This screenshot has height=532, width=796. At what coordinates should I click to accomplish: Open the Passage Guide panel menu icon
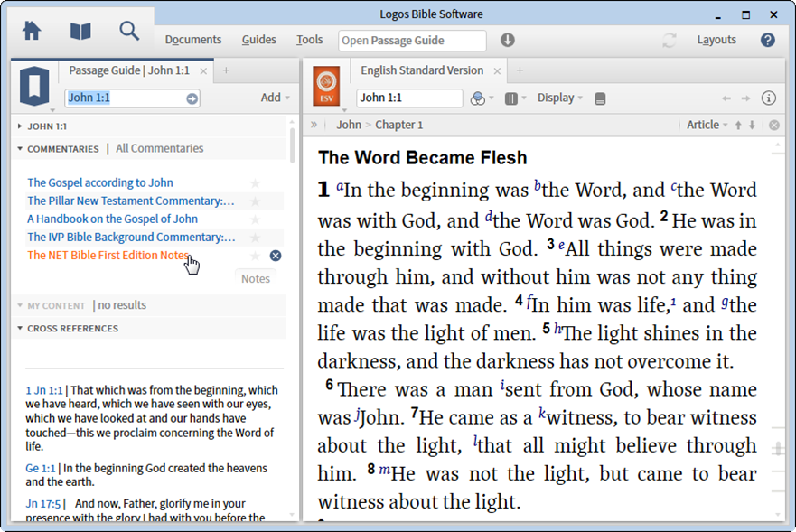point(34,88)
